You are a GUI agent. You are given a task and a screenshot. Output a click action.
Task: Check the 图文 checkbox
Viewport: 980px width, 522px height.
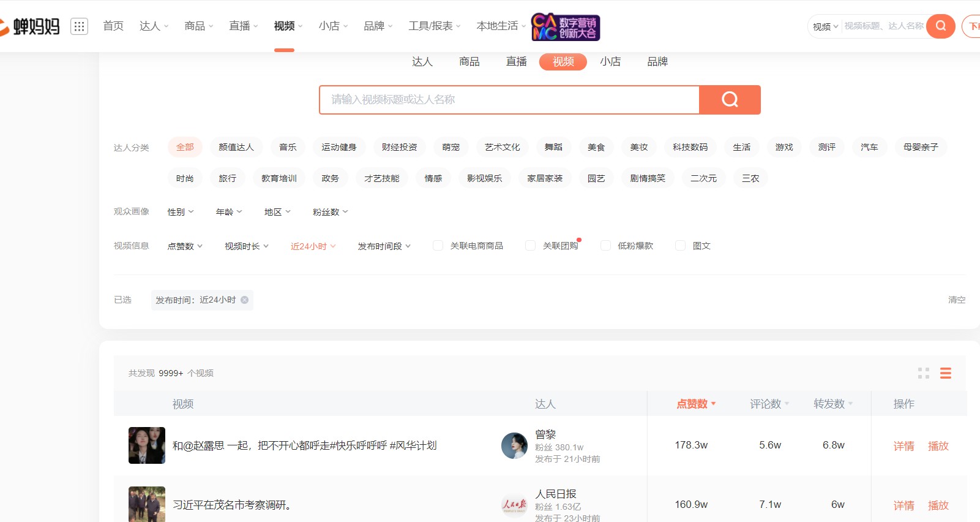click(x=680, y=246)
